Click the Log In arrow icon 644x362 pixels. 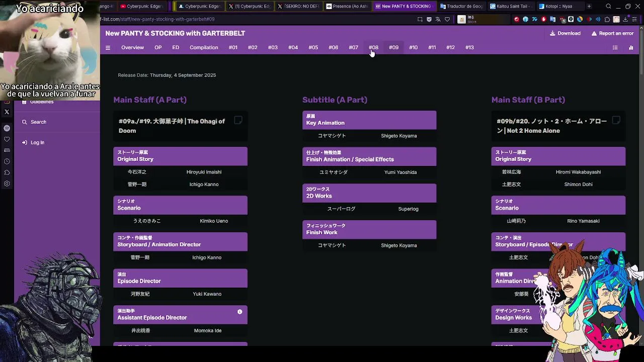point(24,143)
